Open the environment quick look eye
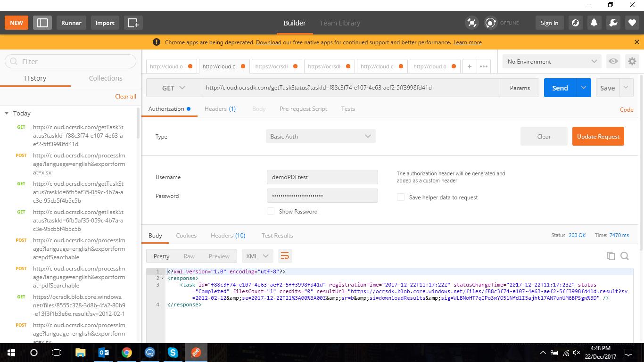The image size is (644, 362). tap(613, 61)
